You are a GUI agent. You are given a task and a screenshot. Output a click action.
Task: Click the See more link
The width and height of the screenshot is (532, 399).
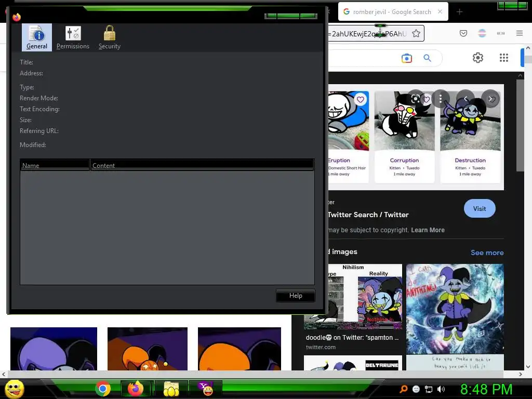pyautogui.click(x=487, y=252)
